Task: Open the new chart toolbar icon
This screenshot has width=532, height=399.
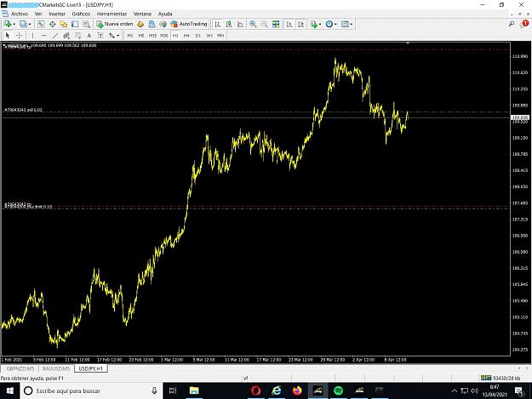Action: [7, 24]
